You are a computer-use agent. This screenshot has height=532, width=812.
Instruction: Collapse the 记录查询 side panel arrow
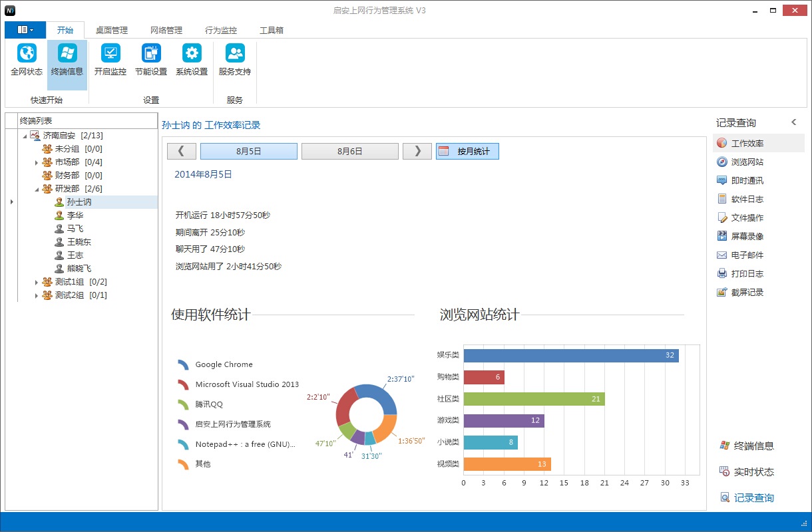coord(793,122)
